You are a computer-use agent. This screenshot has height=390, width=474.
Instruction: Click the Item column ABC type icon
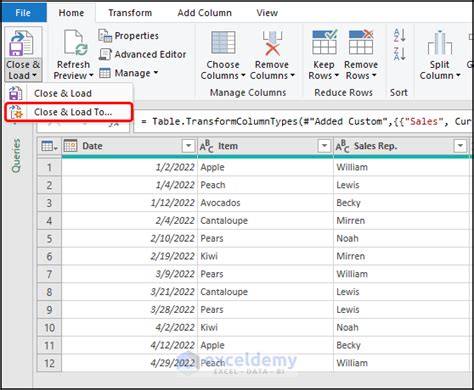pos(206,146)
